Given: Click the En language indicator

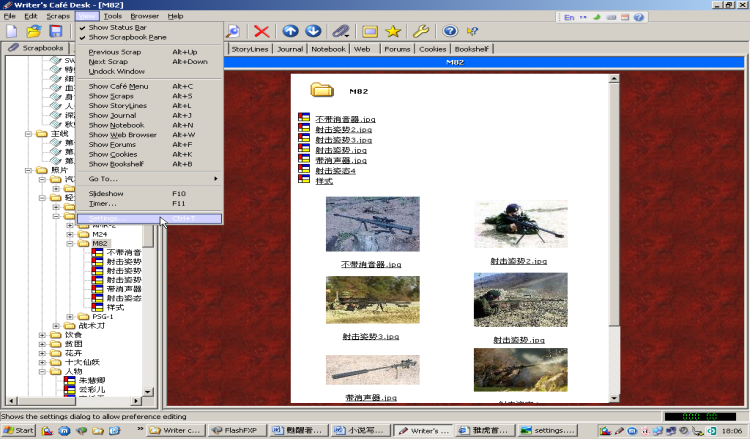Looking at the screenshot, I should (x=569, y=18).
